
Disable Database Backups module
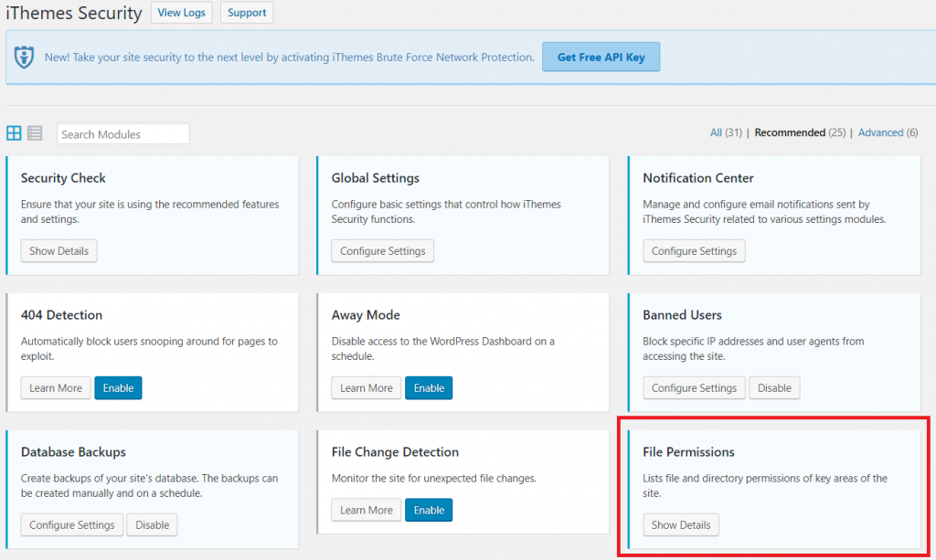[153, 524]
